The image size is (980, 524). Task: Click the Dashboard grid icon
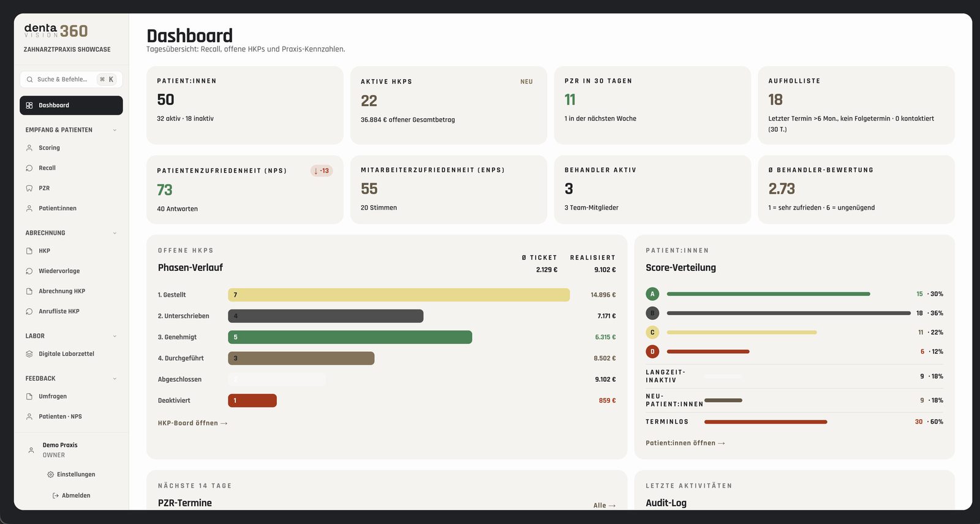coord(29,105)
